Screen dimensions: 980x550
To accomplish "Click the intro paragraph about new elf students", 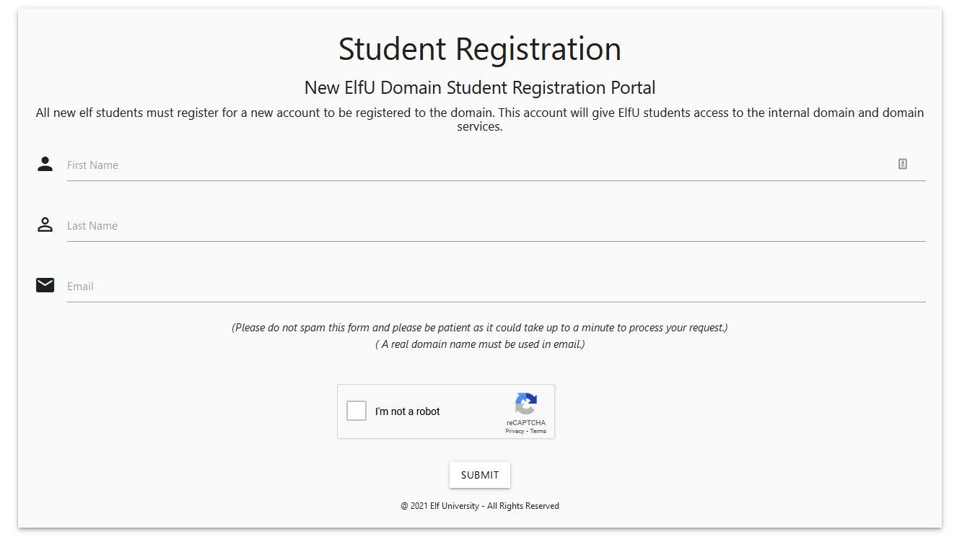I will click(x=480, y=120).
